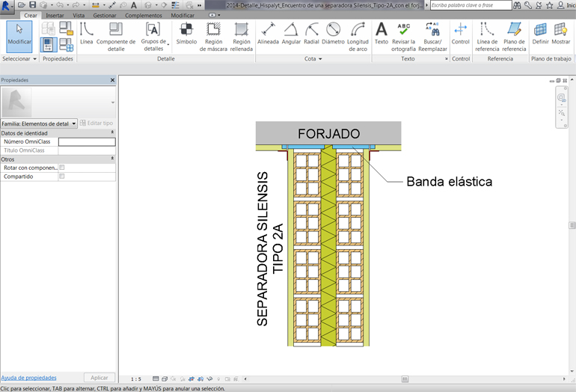Image resolution: width=576 pixels, height=392 pixels.
Task: Click the Texto tool
Action: click(382, 34)
